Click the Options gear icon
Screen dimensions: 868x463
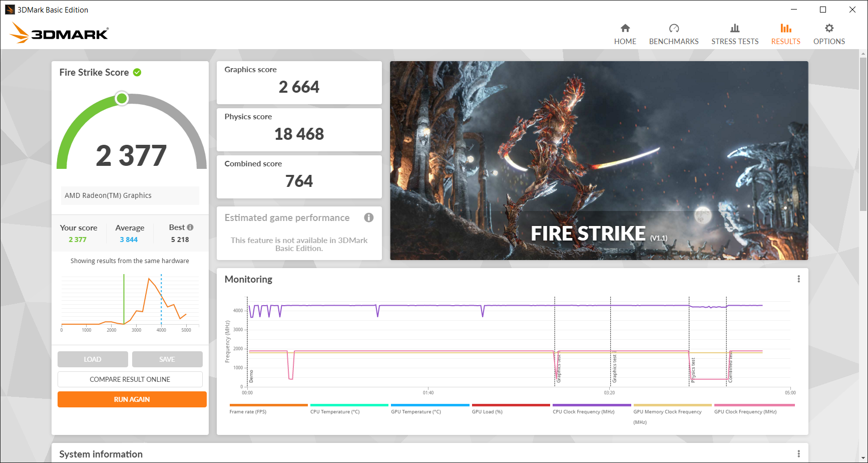point(829,28)
